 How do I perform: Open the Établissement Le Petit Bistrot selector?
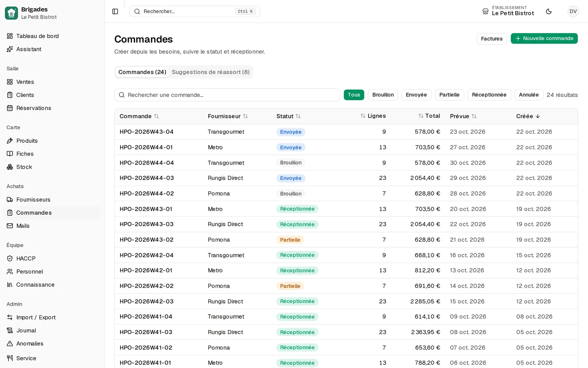(508, 11)
